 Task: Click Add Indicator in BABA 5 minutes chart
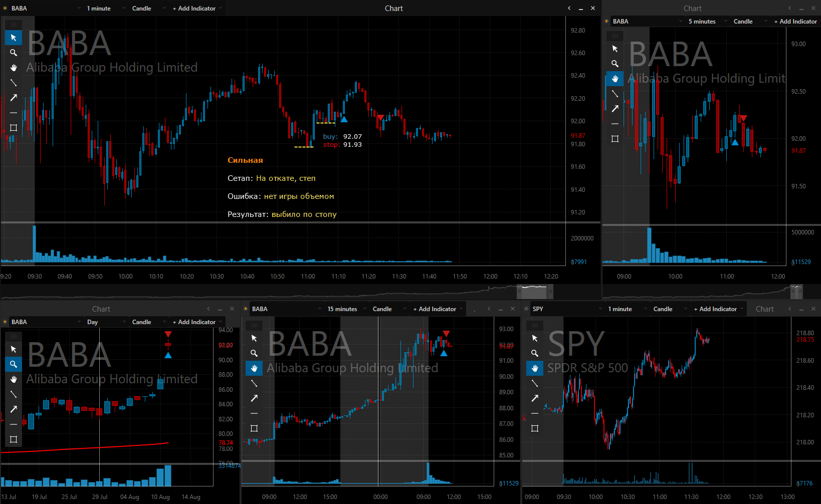[795, 22]
